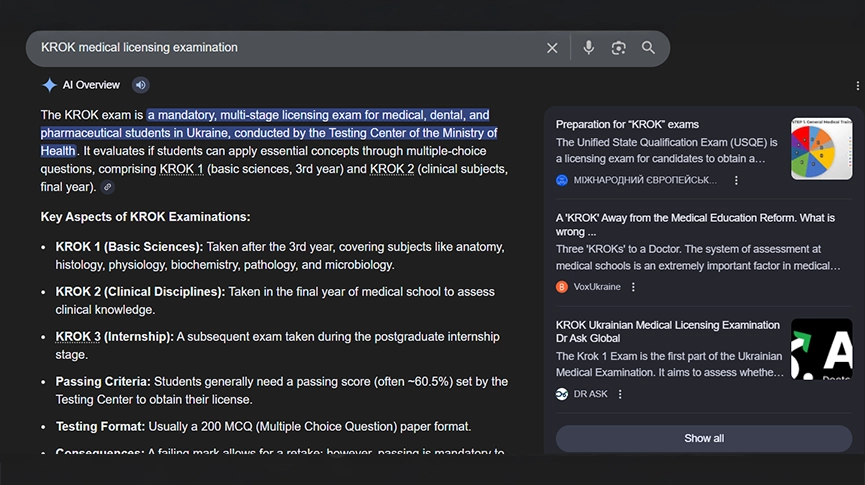865x485 pixels.
Task: Clear the search box text
Action: [x=552, y=48]
